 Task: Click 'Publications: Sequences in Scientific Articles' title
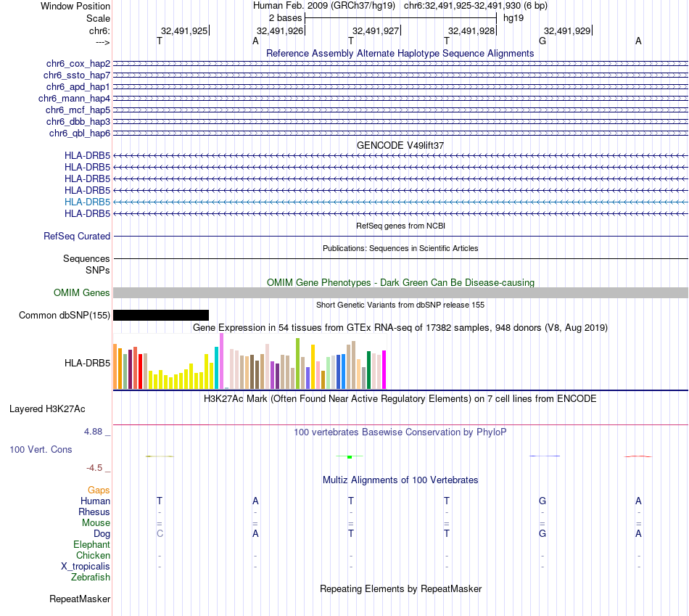point(400,248)
